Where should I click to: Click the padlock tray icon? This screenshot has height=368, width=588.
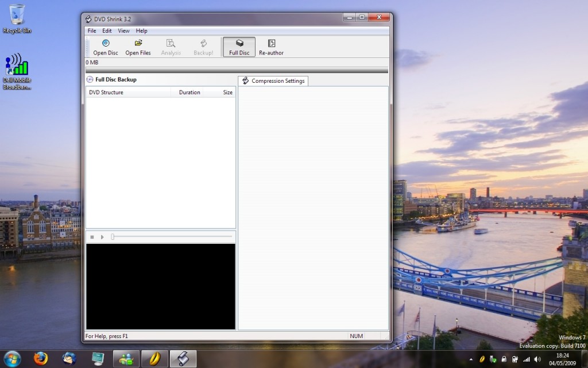pos(504,359)
